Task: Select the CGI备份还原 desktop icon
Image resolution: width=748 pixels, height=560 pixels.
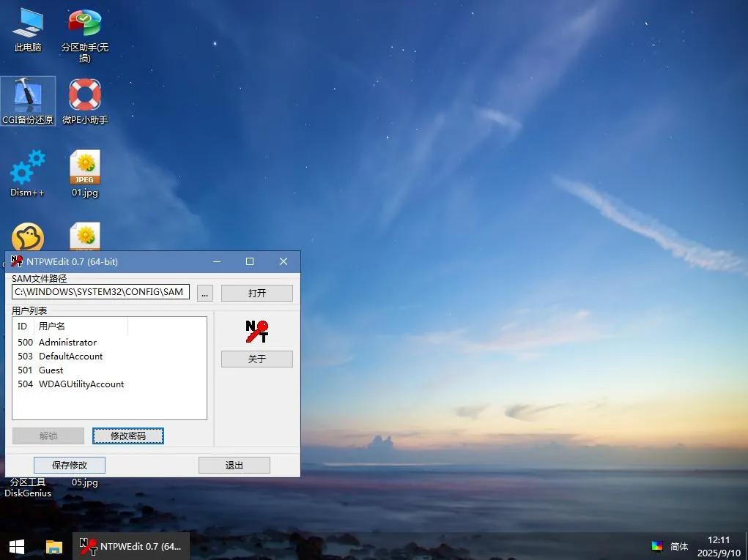Action: 28,96
